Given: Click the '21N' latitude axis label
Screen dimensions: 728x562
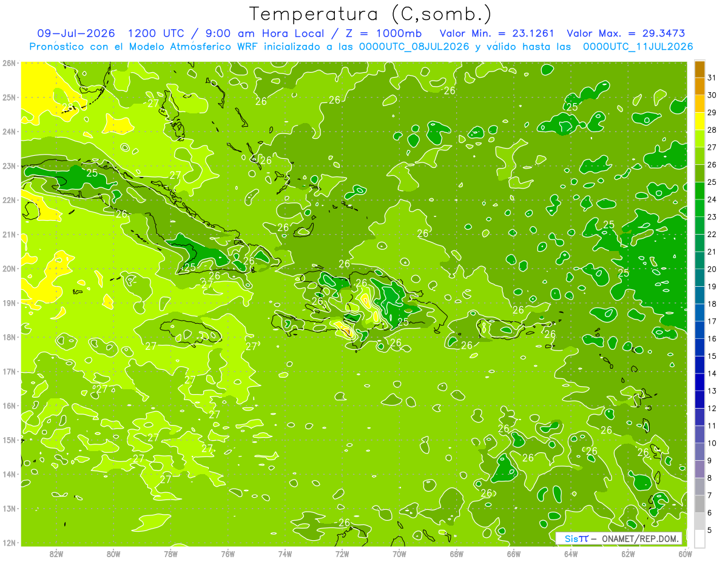Looking at the screenshot, I should click(x=10, y=234).
